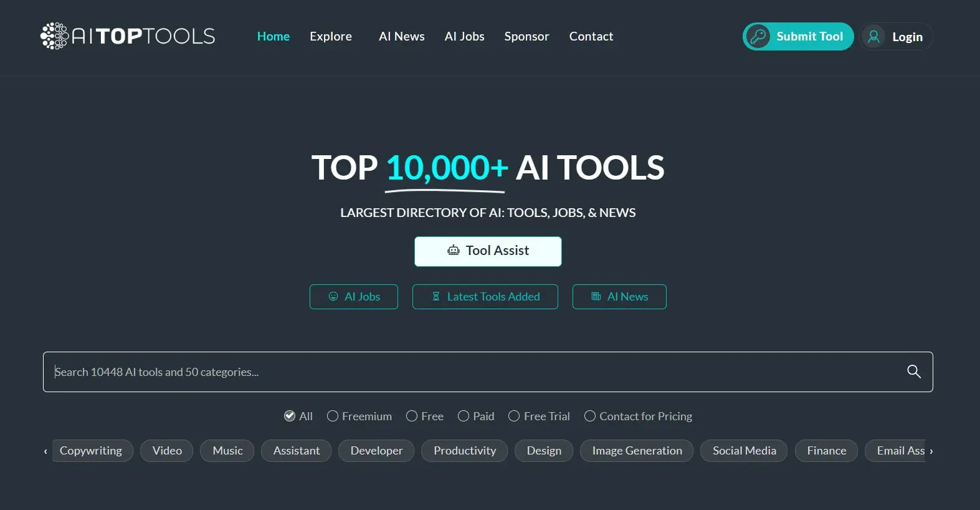Focus the AI tools search field
The image size is (980, 510).
click(488, 372)
